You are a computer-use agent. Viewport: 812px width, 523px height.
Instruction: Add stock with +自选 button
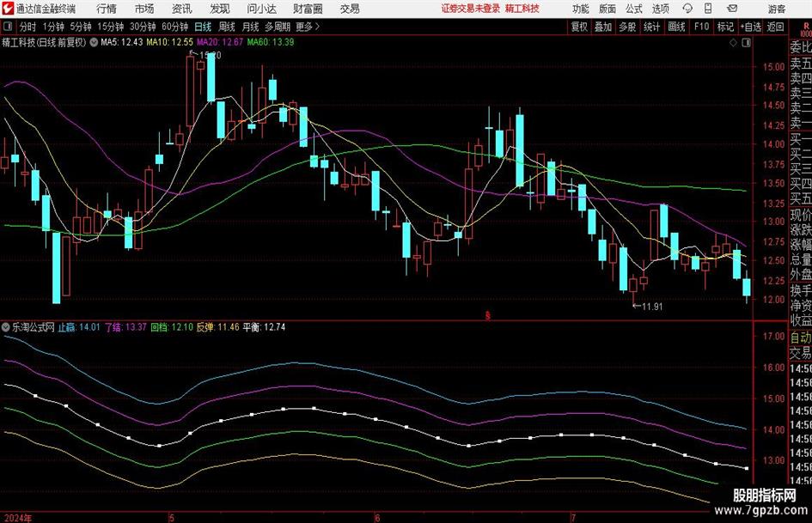pyautogui.click(x=751, y=27)
